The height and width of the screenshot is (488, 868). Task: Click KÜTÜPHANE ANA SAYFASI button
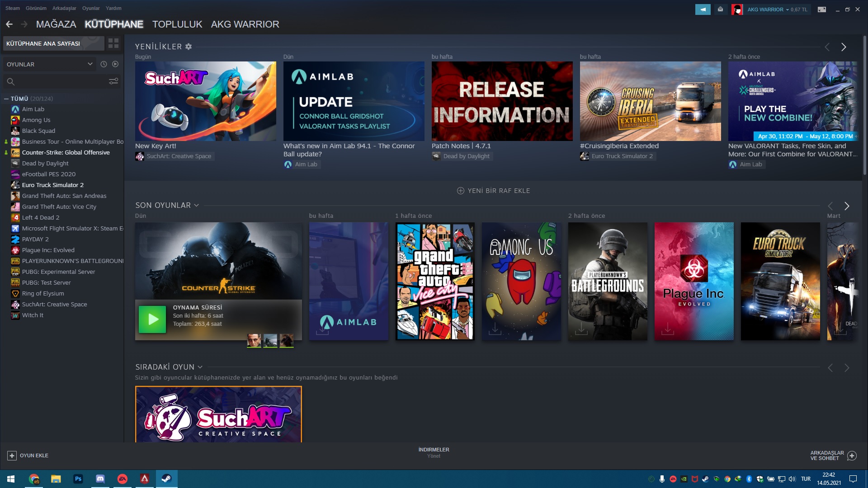(54, 43)
